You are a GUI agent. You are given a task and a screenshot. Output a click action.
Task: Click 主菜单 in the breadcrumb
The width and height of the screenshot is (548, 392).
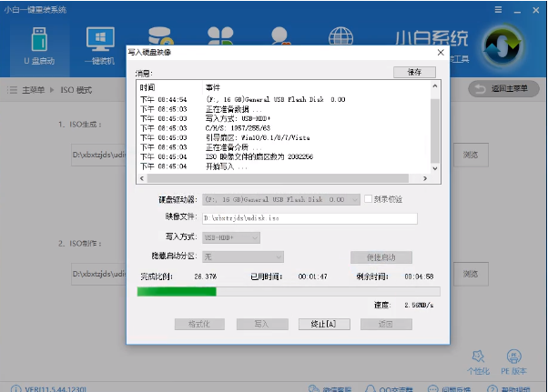35,89
